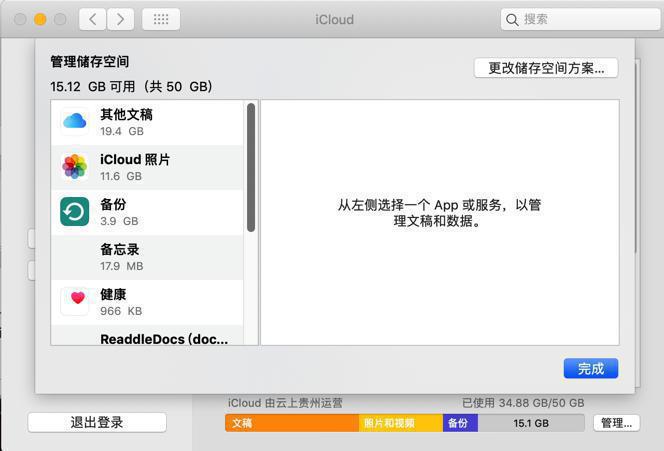Click the 966 KB size text

point(121,311)
